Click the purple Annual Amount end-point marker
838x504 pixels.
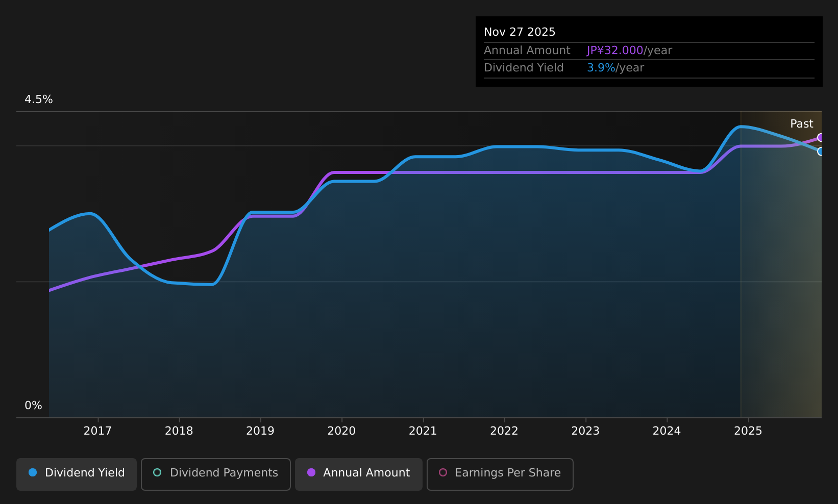tap(821, 137)
